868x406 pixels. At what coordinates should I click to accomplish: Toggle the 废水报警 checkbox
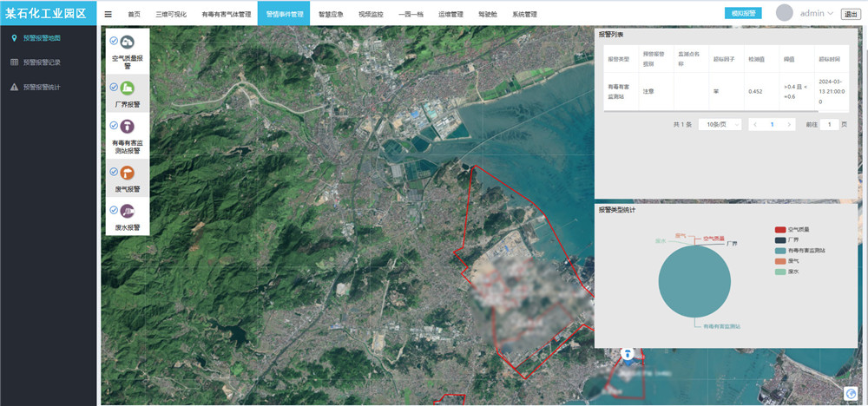click(x=115, y=209)
